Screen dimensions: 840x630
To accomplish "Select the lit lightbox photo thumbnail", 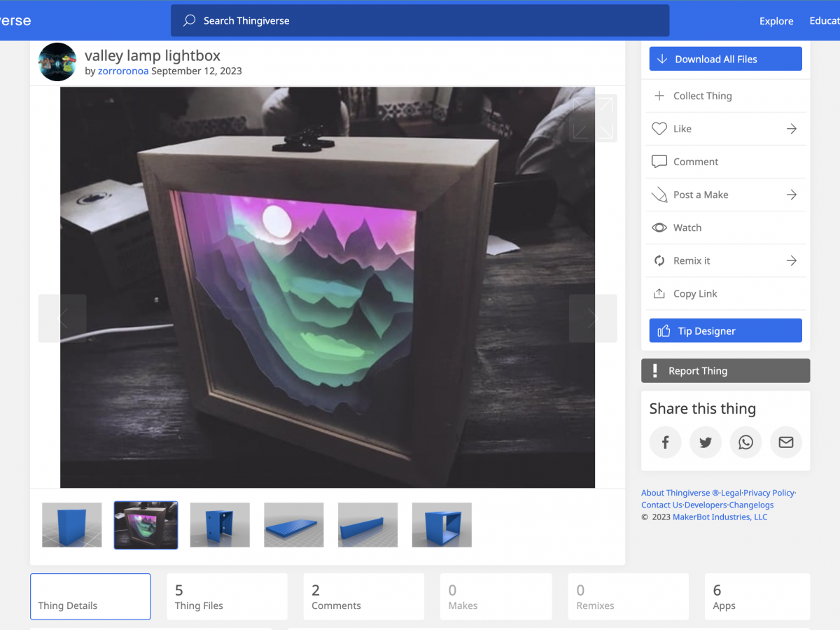I will (146, 525).
